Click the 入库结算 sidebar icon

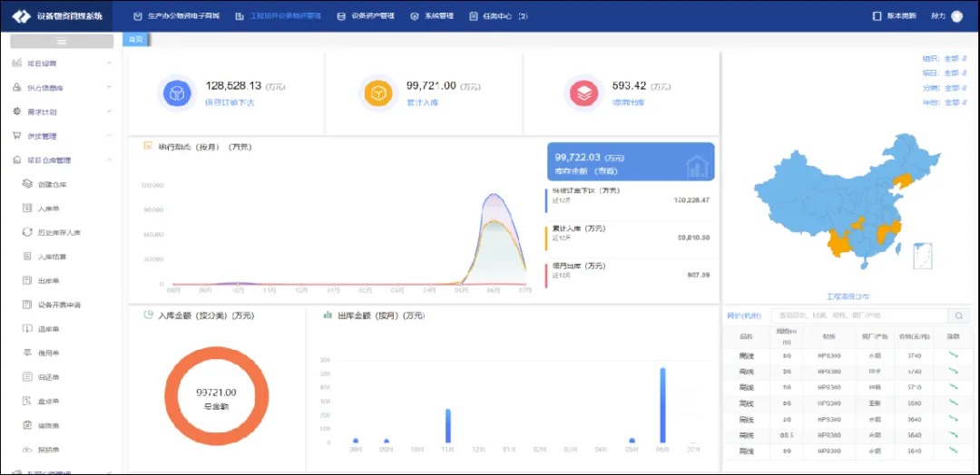click(27, 257)
